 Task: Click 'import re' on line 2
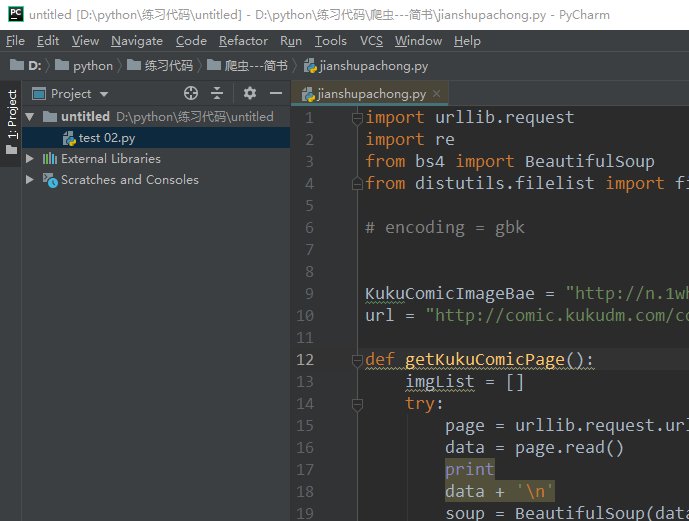pyautogui.click(x=410, y=139)
